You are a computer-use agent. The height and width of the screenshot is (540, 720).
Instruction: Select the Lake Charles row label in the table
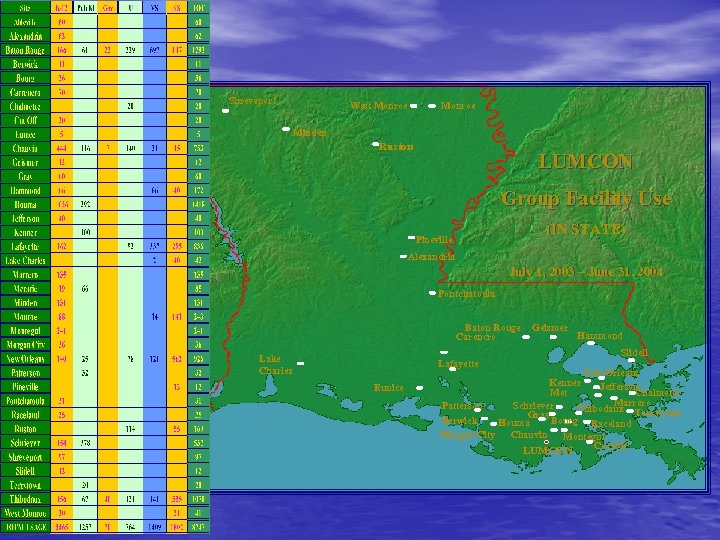(25, 260)
